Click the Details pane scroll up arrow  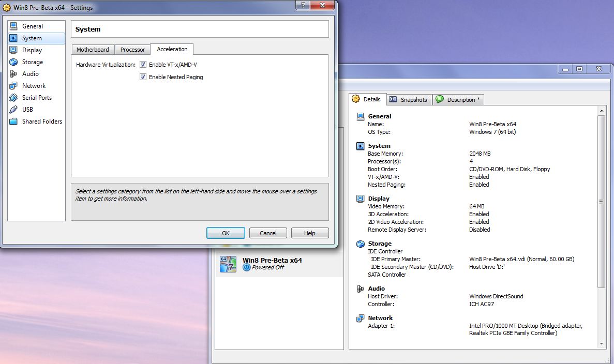point(602,111)
